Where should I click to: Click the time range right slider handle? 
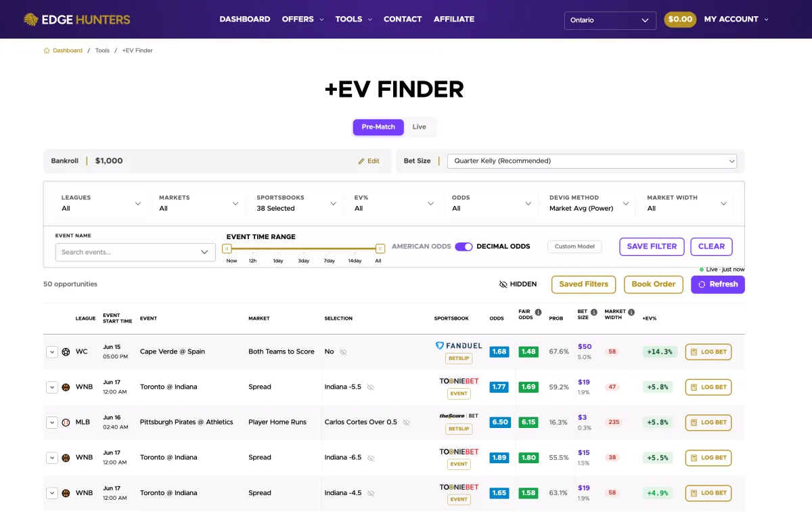tap(380, 249)
